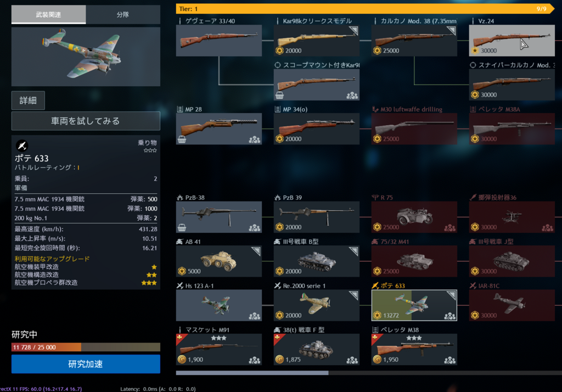The height and width of the screenshot is (392, 562).
Task: Switch to the 分隊 tab
Action: coord(123,14)
